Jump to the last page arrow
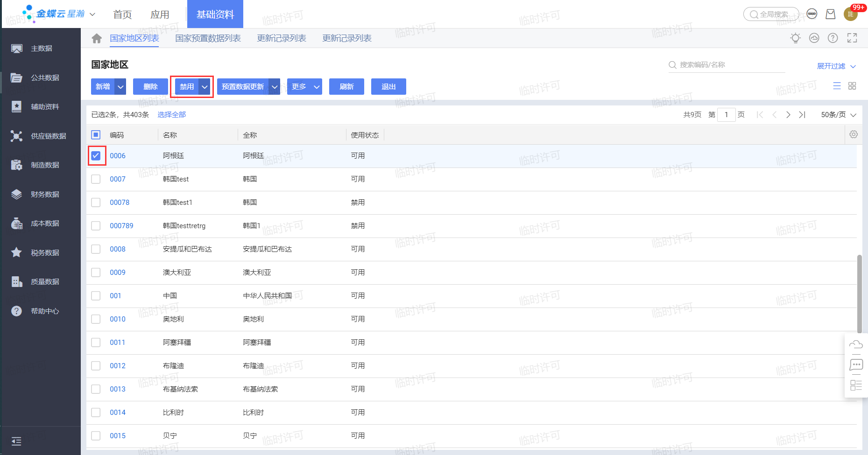Viewport: 868px width, 455px height. tap(802, 115)
